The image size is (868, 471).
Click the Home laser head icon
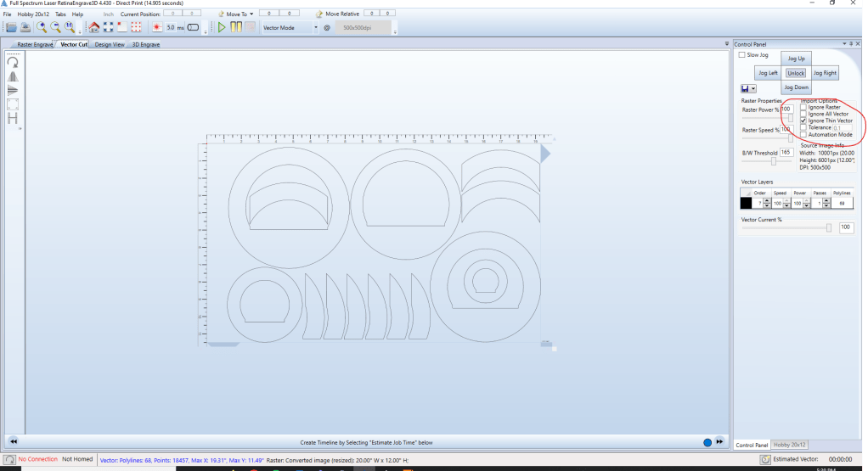pos(94,27)
